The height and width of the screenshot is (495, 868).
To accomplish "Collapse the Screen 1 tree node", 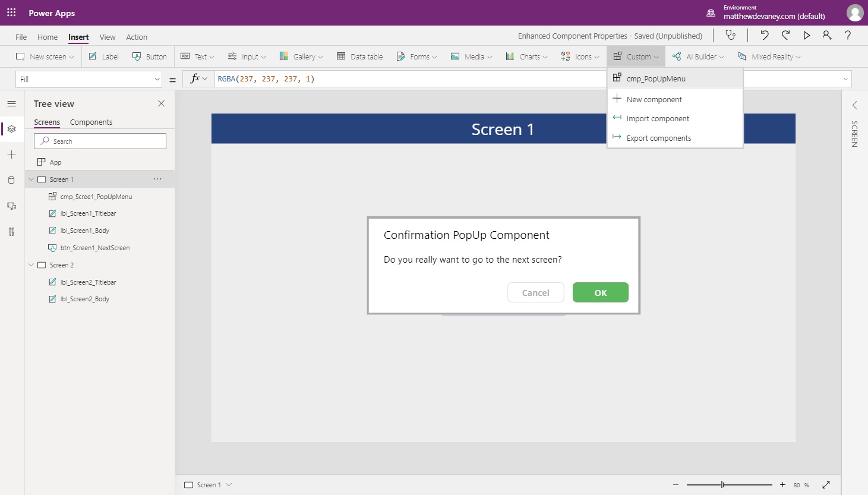I will [31, 179].
